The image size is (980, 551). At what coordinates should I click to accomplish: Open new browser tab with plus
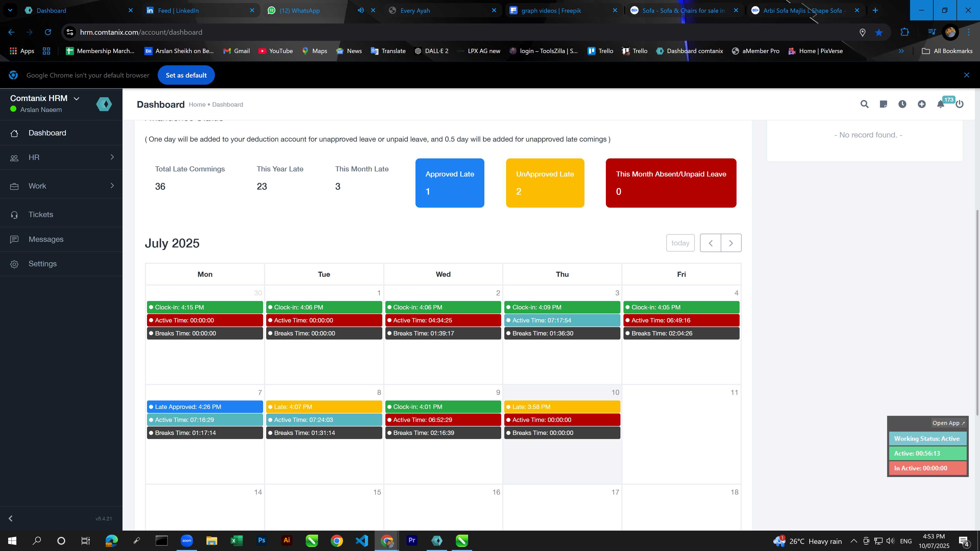tap(875, 10)
